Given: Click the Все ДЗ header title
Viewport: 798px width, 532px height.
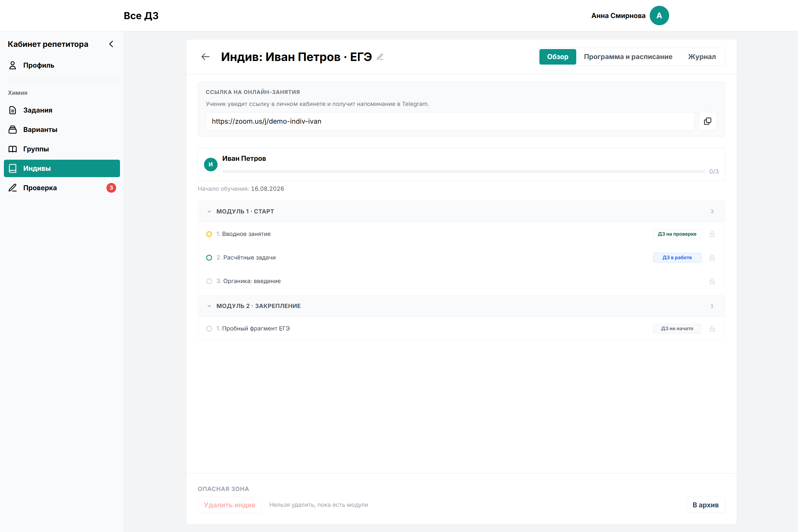Looking at the screenshot, I should (x=141, y=16).
